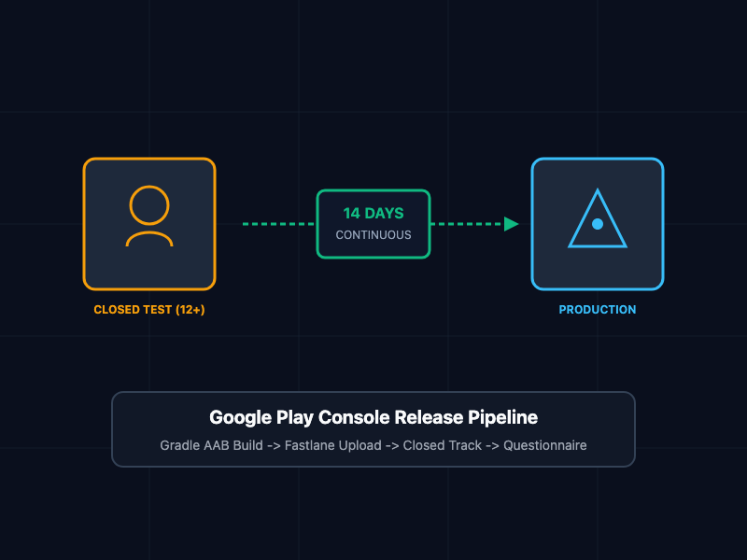Viewport: 747px width, 560px height.
Task: Click the CONTINUOUS label
Action: point(373,235)
